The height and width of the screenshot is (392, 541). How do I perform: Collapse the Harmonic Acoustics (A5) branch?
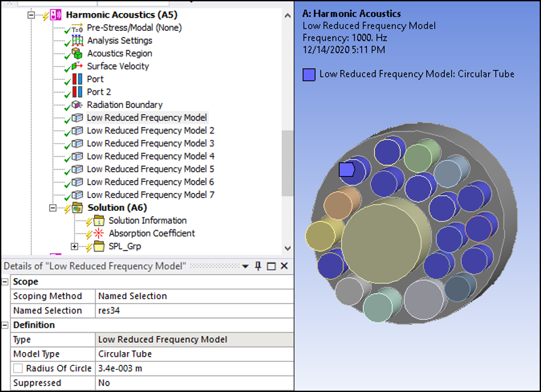[31, 15]
